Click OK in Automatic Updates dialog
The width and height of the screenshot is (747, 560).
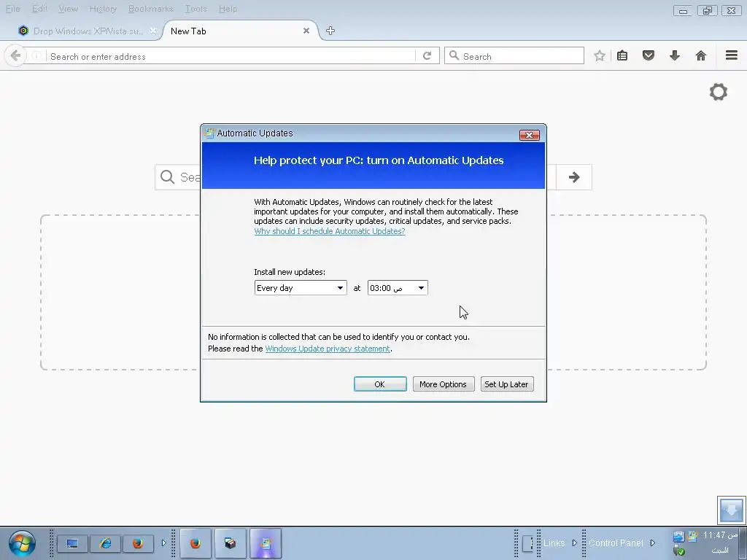pos(380,384)
